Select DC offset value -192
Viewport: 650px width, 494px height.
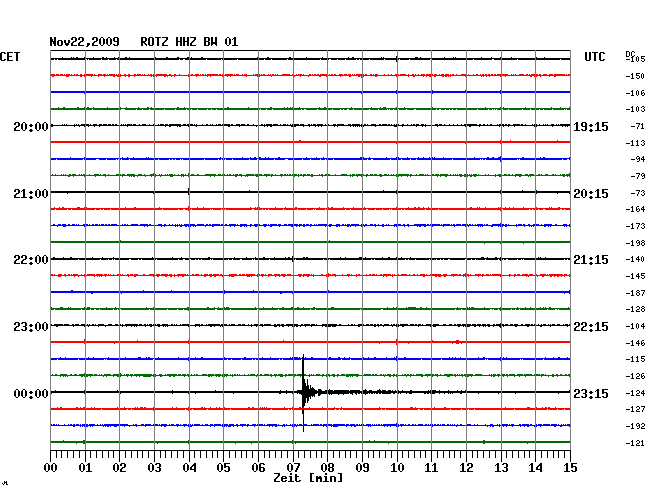click(x=635, y=426)
